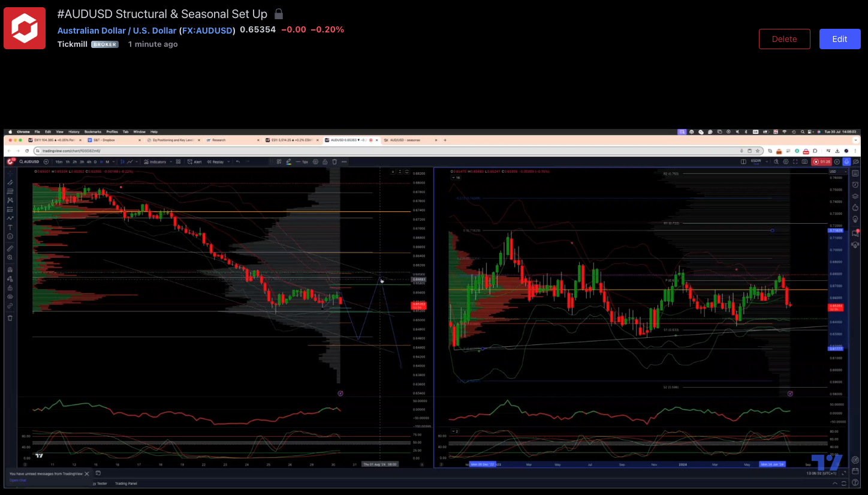This screenshot has height=495, width=868.
Task: Select the W weekly timeframe
Action: (x=101, y=161)
